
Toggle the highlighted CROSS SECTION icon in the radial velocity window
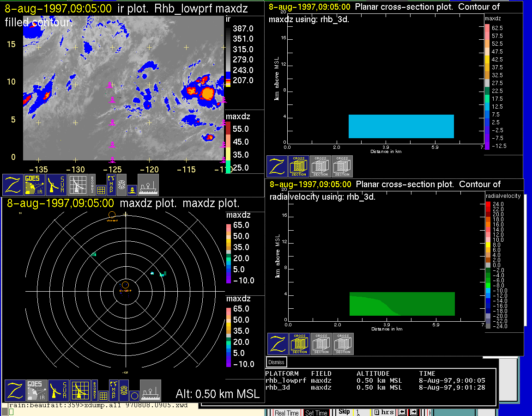pyautogui.click(x=300, y=344)
